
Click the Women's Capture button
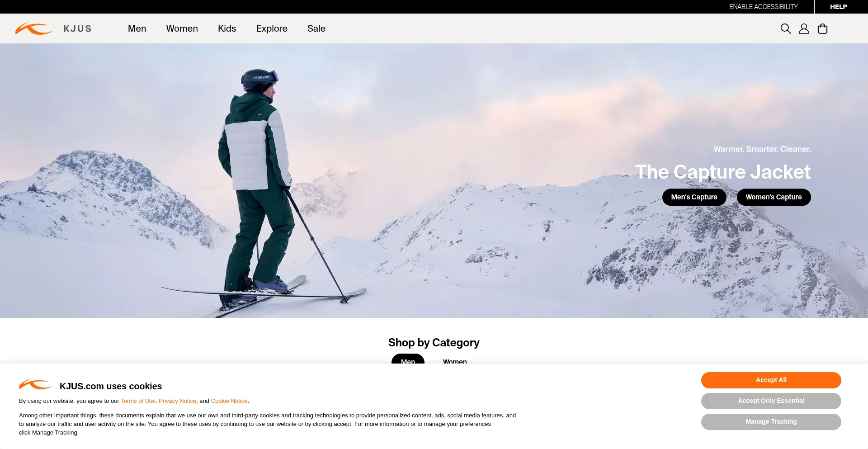(x=774, y=197)
